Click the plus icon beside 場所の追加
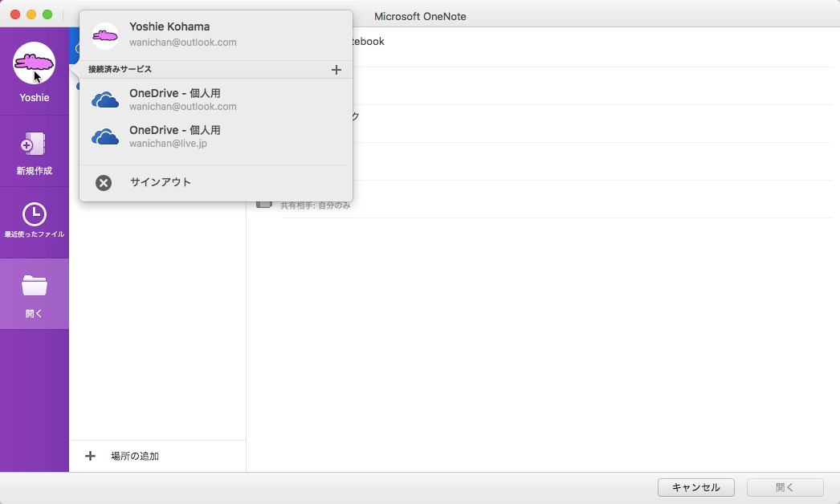840x504 pixels. click(x=91, y=456)
